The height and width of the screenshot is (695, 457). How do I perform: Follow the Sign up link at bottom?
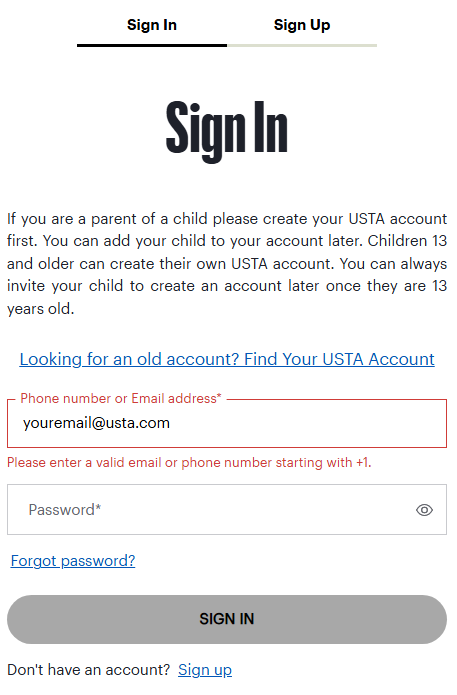[205, 670]
